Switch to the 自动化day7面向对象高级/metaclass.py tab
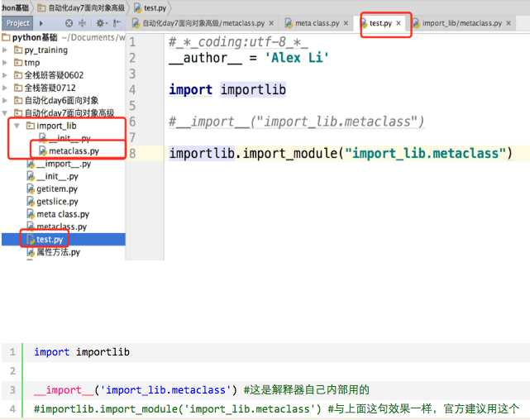This screenshot has width=530, height=420. (x=203, y=23)
